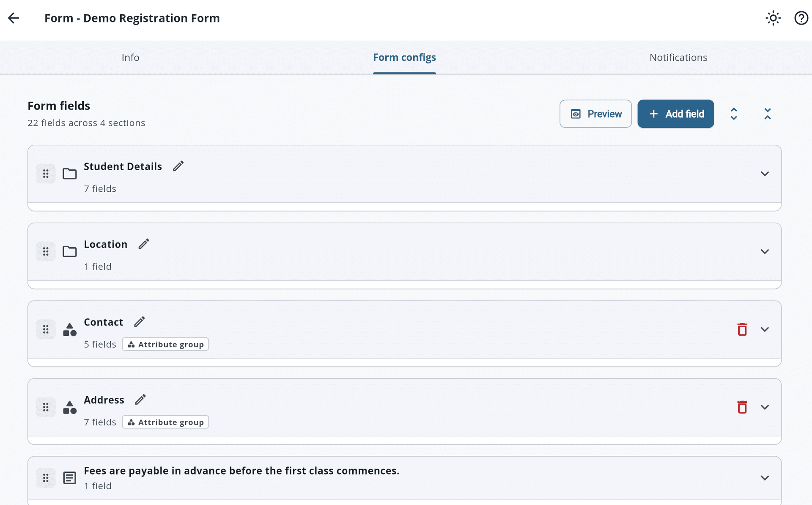
Task: Click the Form fields heading
Action: (x=59, y=106)
